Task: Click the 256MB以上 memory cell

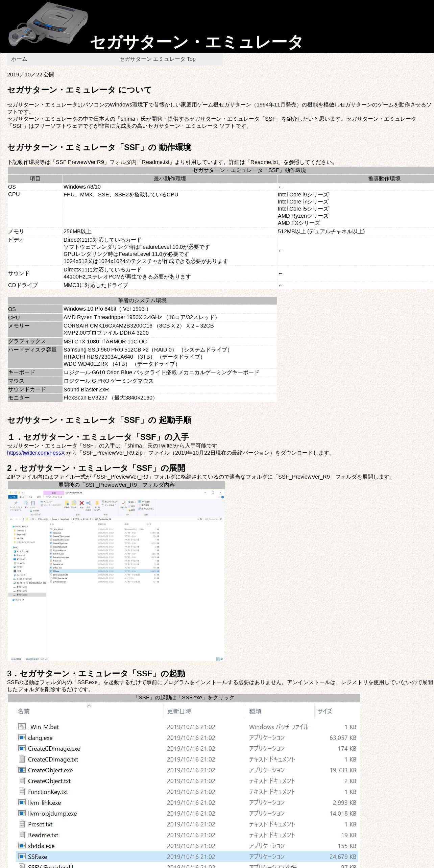Action: point(170,232)
